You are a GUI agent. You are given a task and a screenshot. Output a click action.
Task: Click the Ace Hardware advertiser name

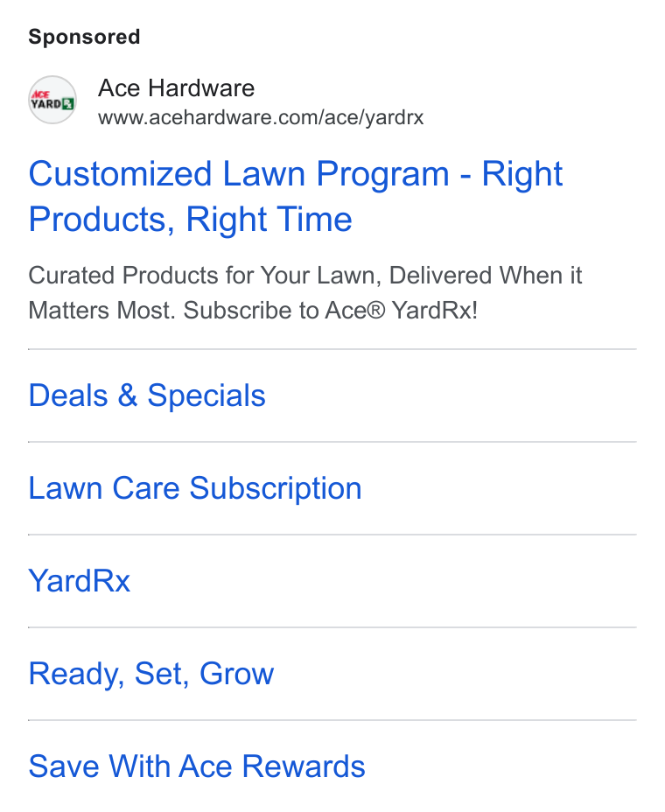pyautogui.click(x=176, y=88)
